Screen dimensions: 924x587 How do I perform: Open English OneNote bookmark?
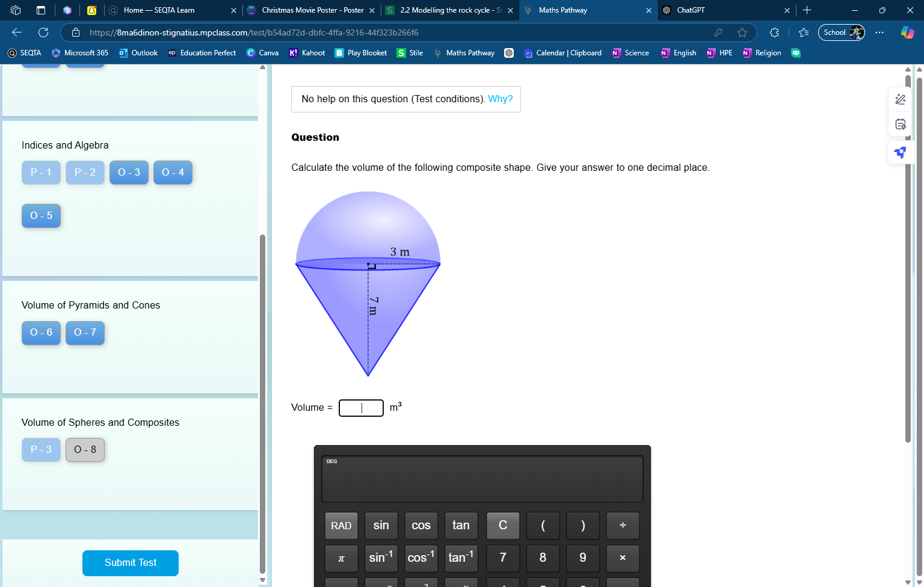click(x=679, y=53)
